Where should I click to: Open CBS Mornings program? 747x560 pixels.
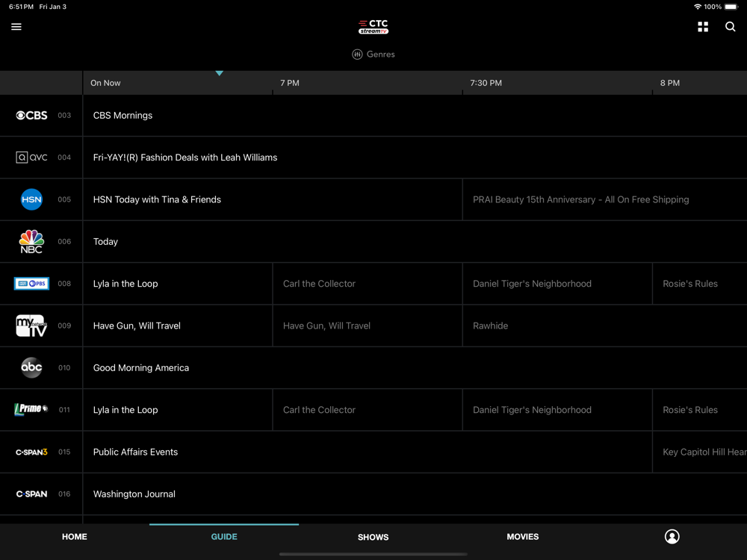(x=415, y=115)
